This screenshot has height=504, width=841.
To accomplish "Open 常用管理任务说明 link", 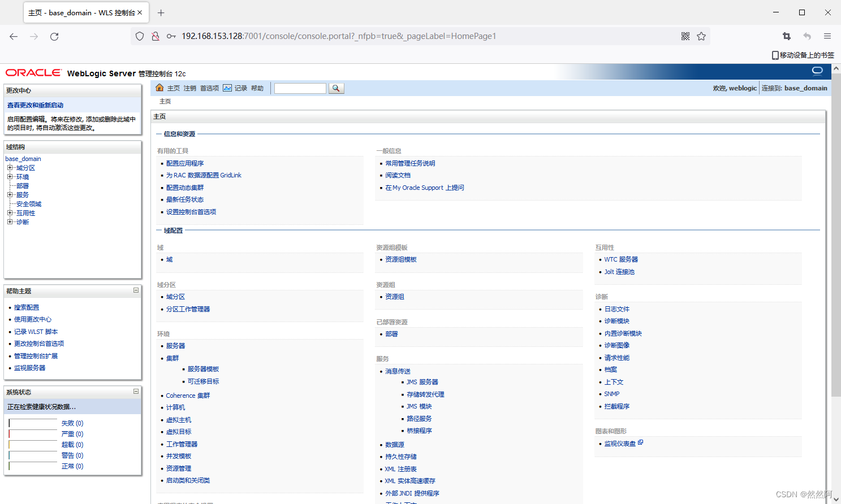I will (x=410, y=163).
